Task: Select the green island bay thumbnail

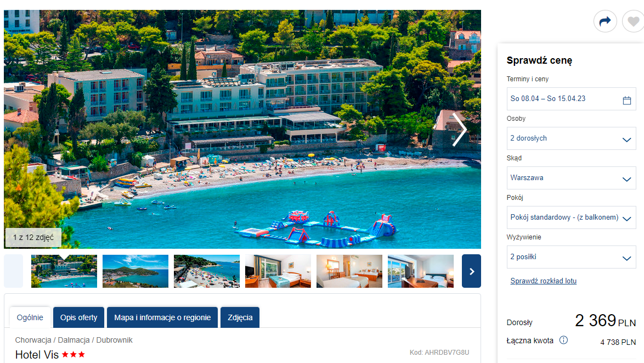Action: (x=135, y=271)
